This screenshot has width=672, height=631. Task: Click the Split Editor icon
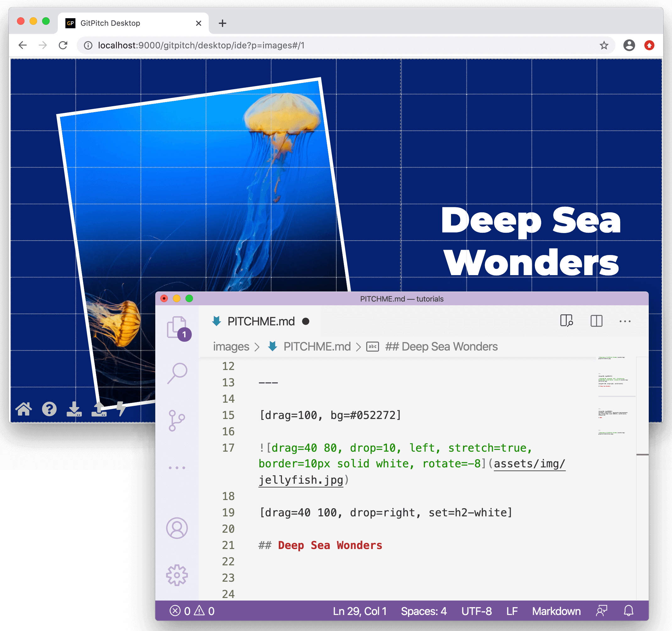tap(596, 321)
